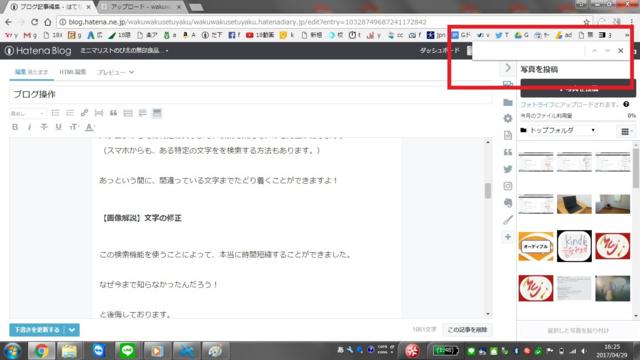Open the grid view mode dropdown
640x360 pixels.
click(x=627, y=131)
